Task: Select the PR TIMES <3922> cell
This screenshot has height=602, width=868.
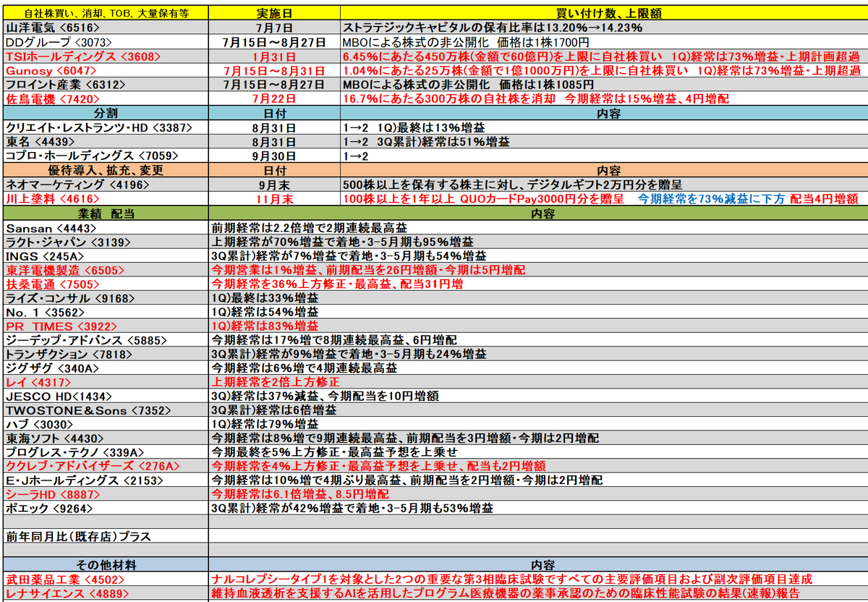Action: pyautogui.click(x=106, y=326)
